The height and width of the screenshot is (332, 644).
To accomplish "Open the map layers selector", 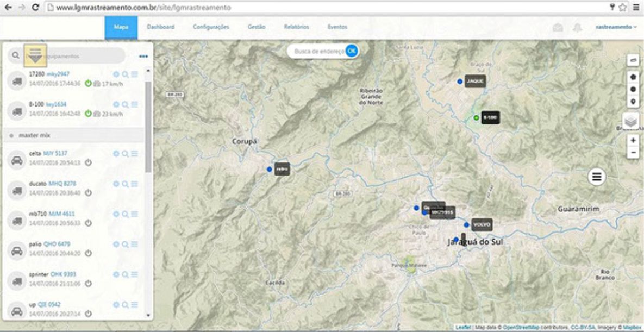I will (631, 121).
